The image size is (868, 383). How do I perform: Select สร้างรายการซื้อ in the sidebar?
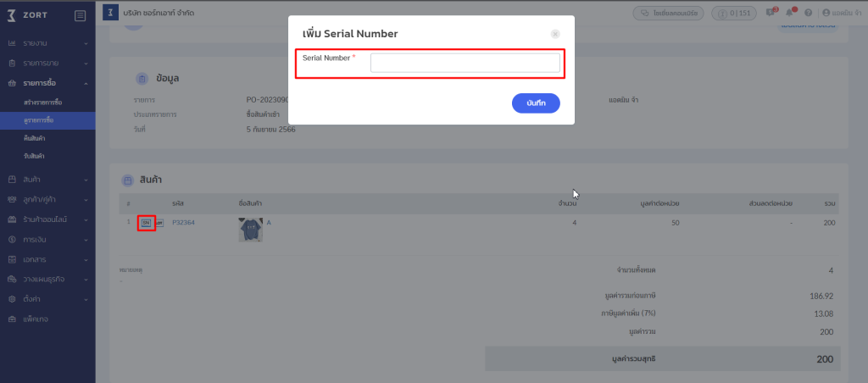pyautogui.click(x=43, y=103)
